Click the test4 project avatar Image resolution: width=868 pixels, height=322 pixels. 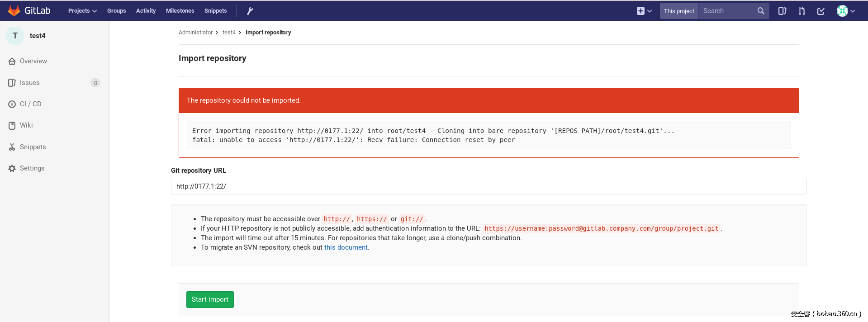pos(15,36)
